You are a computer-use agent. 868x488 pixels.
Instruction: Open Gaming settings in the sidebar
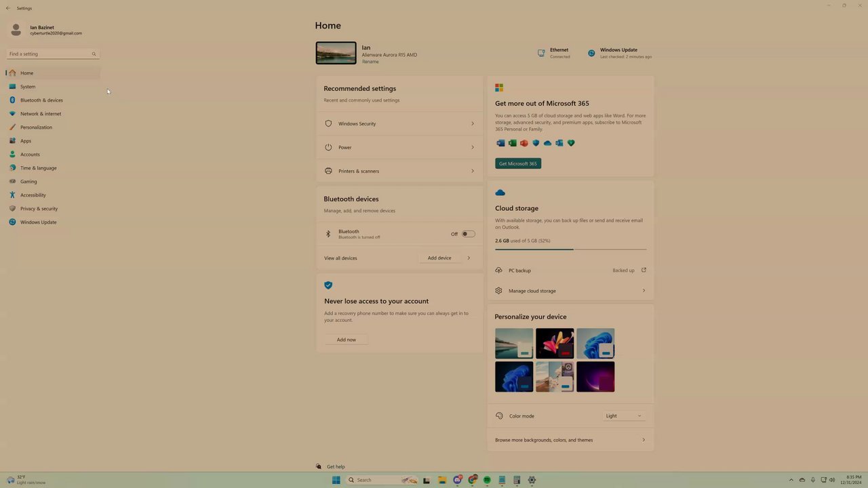coord(53,182)
